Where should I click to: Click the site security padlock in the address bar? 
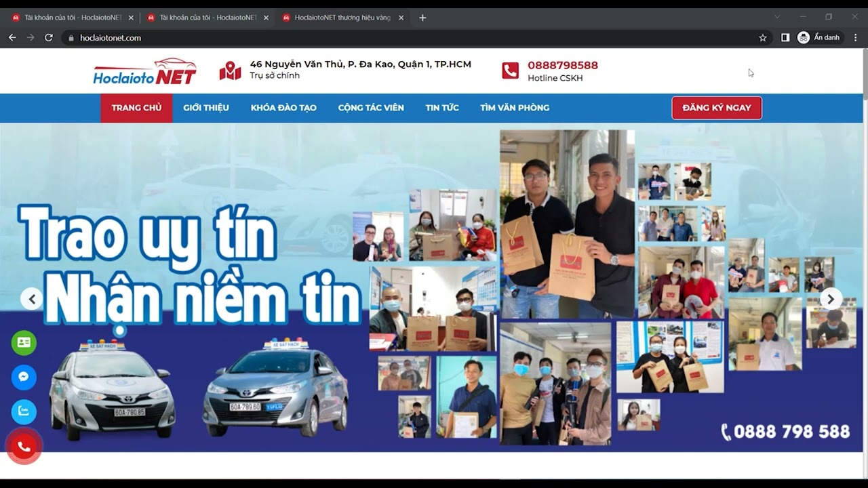[x=71, y=39]
